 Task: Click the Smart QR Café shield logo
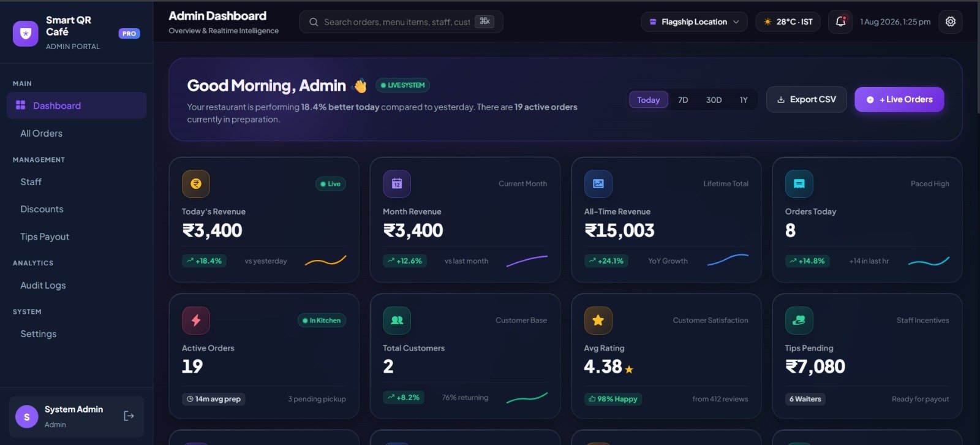point(26,34)
